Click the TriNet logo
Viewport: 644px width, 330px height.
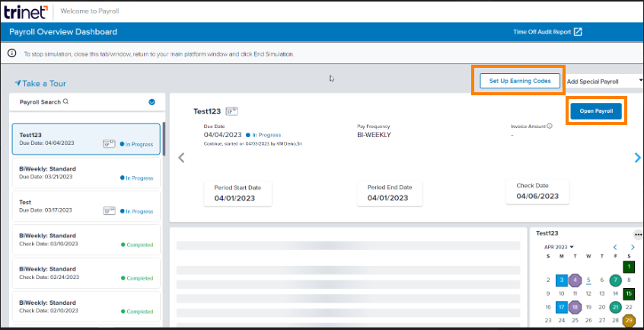tap(27, 11)
